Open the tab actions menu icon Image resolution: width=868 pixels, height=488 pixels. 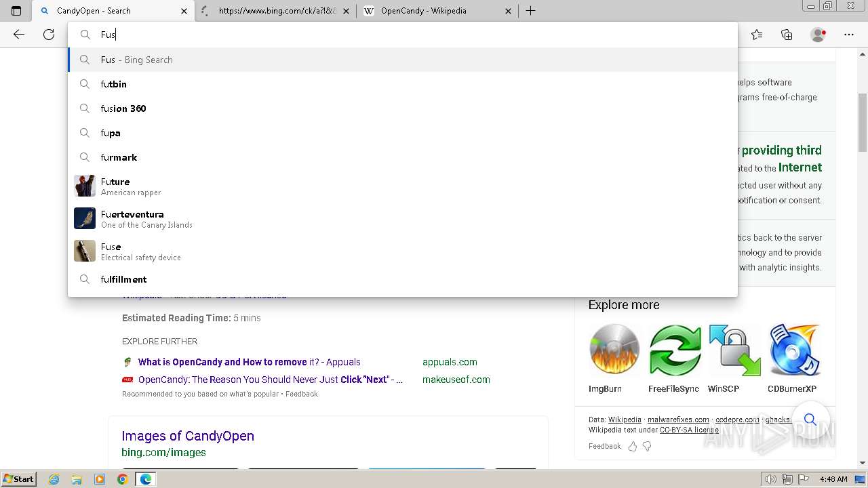(16, 11)
